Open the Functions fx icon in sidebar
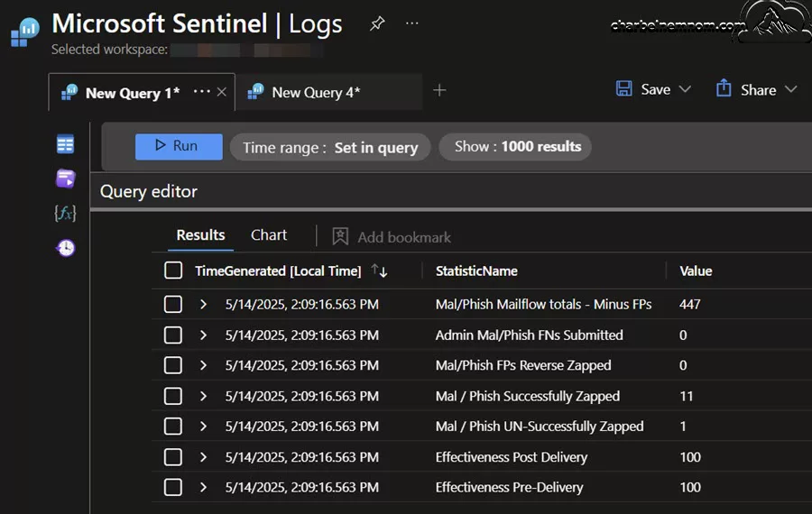The image size is (812, 514). [x=65, y=213]
